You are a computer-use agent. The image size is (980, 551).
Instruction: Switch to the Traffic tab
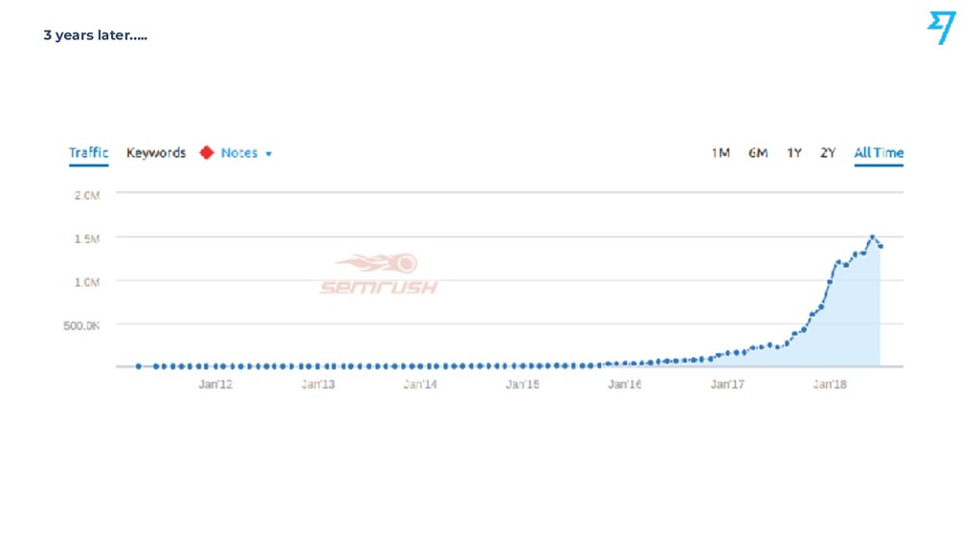[x=88, y=153]
